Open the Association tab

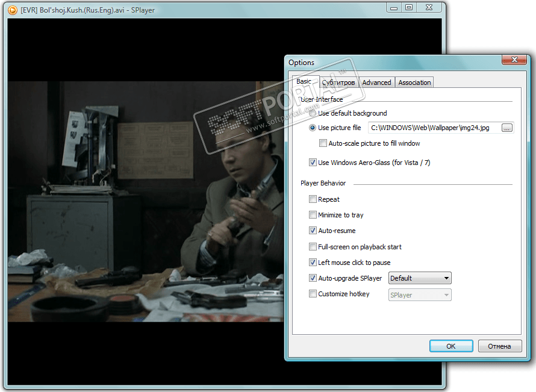click(414, 82)
